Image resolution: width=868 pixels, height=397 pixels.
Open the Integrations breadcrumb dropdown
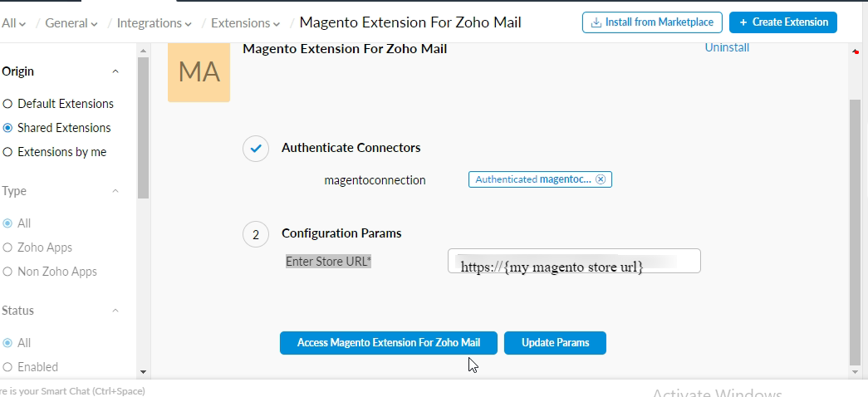tap(154, 23)
